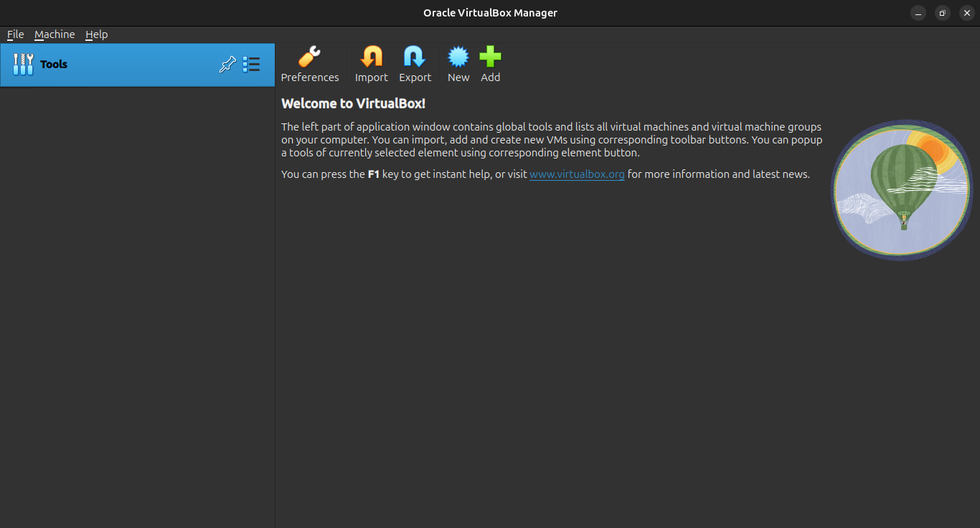Open the Tools list menu icon
The width and height of the screenshot is (980, 528).
251,65
